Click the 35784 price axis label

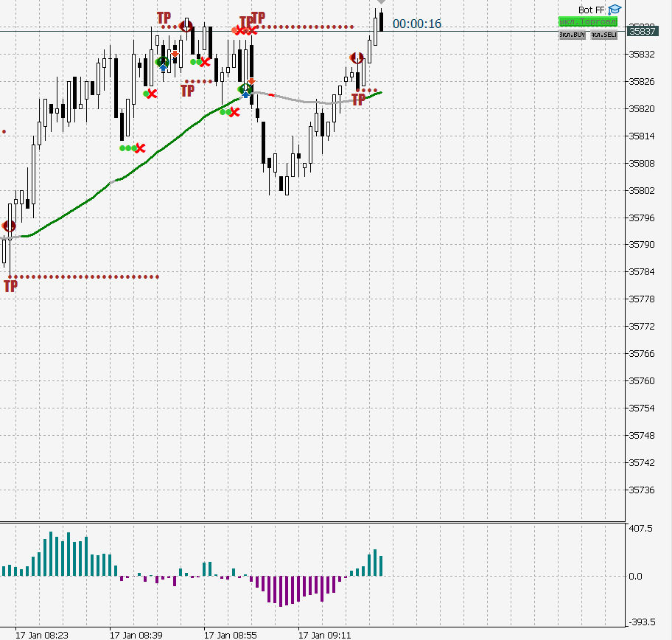[642, 272]
